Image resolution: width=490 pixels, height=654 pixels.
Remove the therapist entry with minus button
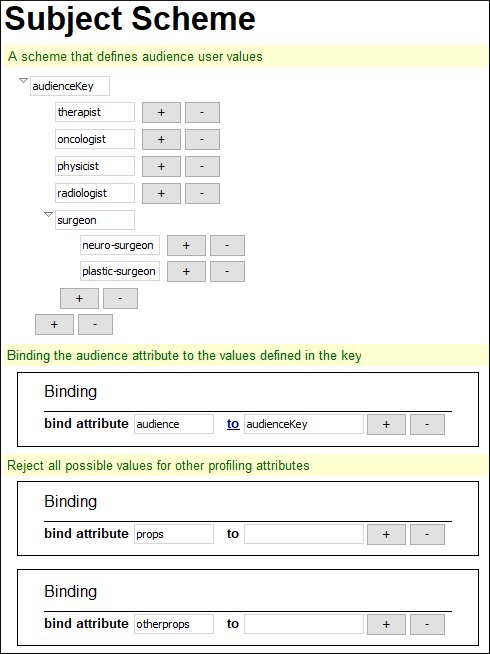[x=202, y=113]
